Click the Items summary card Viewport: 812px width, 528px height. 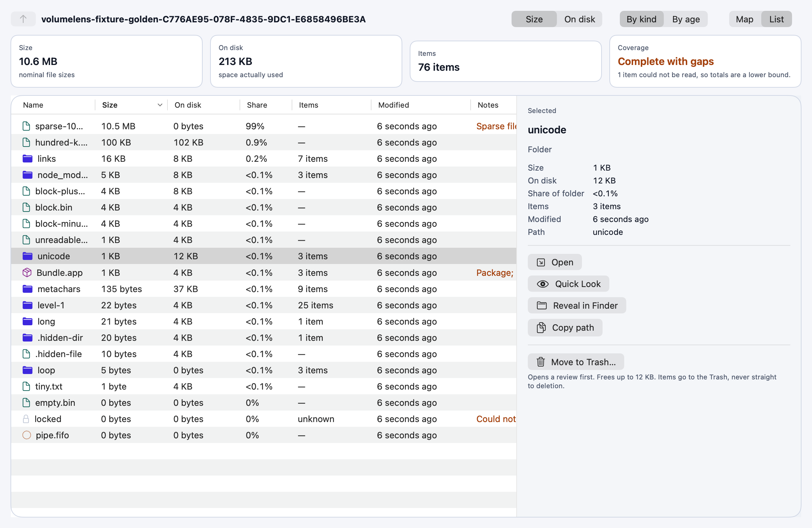coord(505,62)
